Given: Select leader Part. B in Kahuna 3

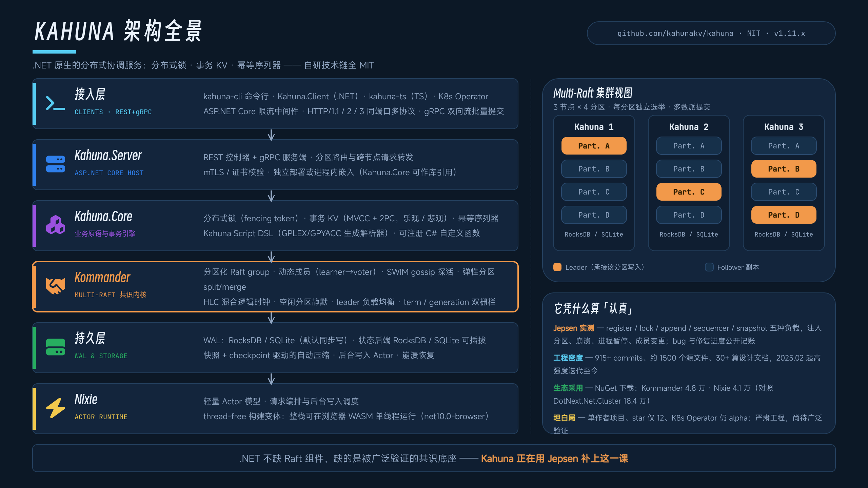Looking at the screenshot, I should click(784, 169).
